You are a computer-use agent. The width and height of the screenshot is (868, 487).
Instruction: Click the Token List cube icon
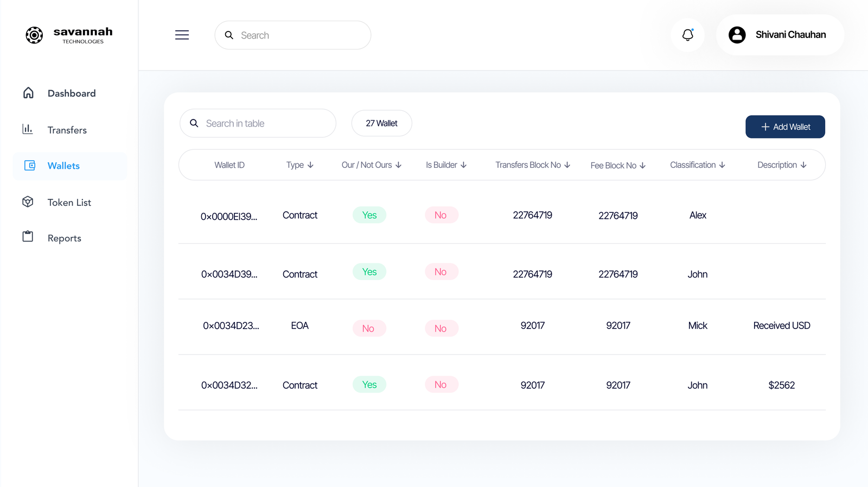(28, 202)
